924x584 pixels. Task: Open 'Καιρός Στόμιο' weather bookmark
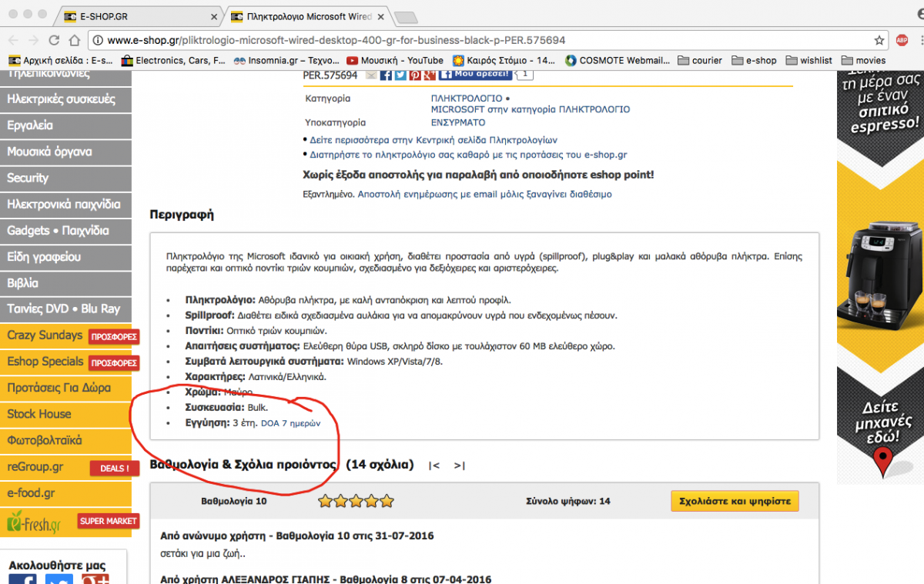[x=504, y=60]
